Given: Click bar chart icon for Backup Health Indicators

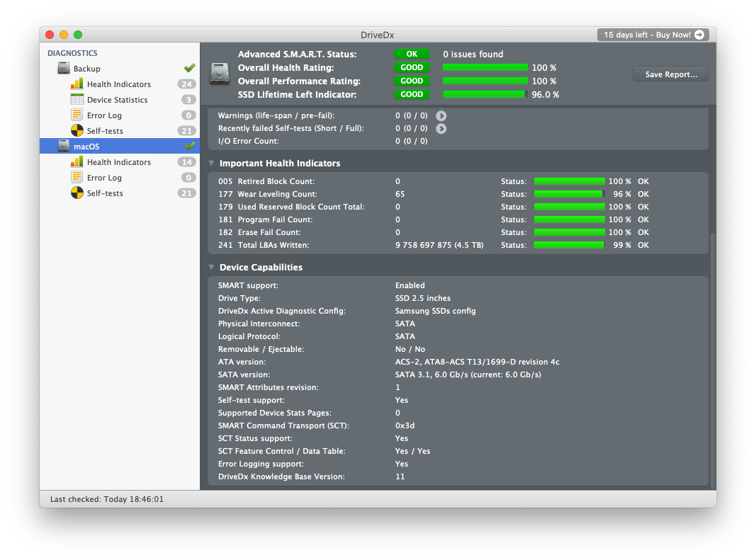Looking at the screenshot, I should [x=77, y=84].
